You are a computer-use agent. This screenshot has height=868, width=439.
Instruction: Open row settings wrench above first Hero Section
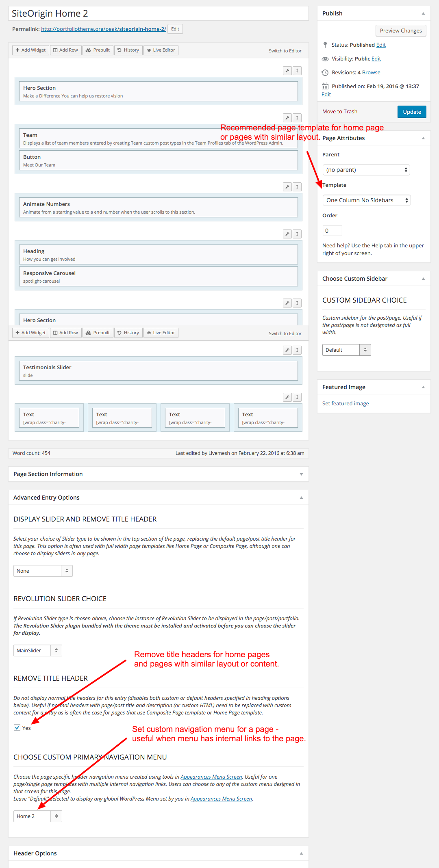coord(287,71)
